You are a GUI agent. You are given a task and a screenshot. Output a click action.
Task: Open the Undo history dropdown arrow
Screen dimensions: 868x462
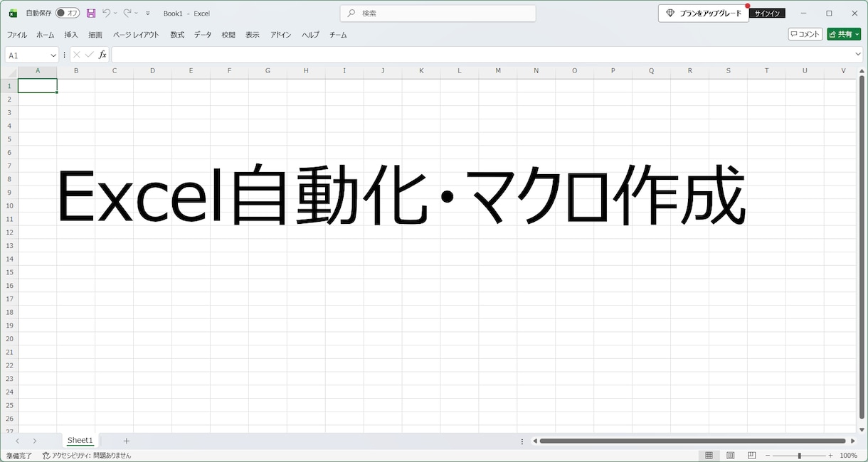(116, 13)
